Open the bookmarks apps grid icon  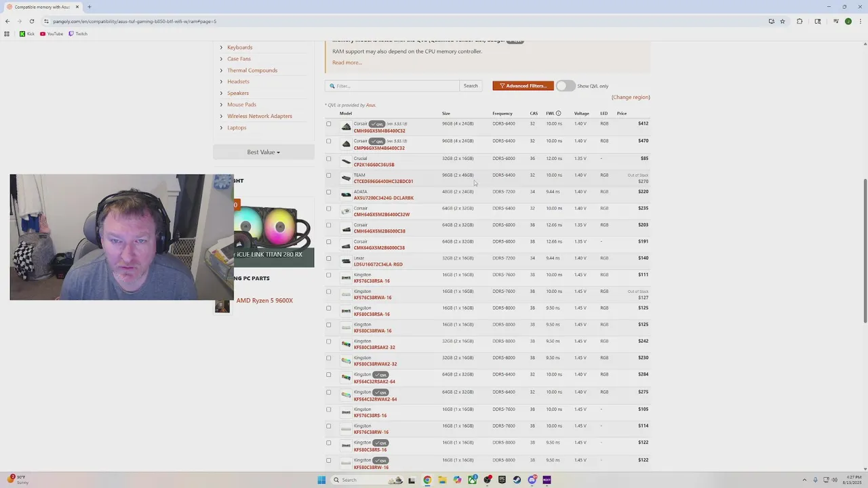[x=7, y=34]
